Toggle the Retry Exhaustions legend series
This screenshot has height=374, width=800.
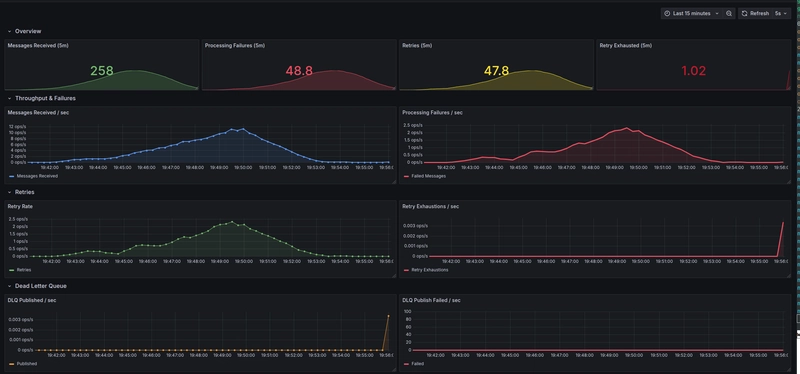pyautogui.click(x=426, y=270)
